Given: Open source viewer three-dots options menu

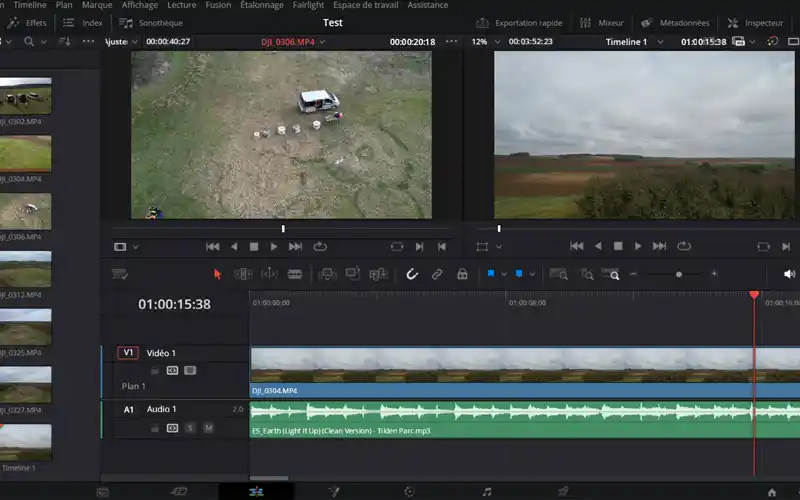Looking at the screenshot, I should point(451,41).
